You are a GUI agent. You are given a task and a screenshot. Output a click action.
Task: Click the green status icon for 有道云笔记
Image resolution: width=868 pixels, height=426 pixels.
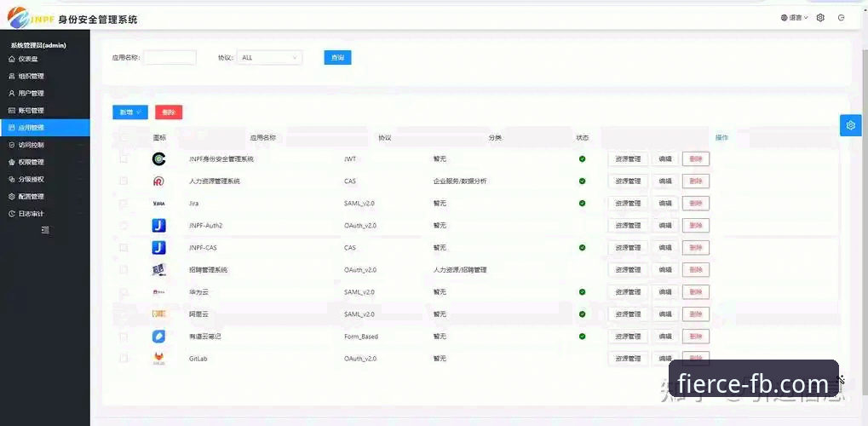[583, 337]
